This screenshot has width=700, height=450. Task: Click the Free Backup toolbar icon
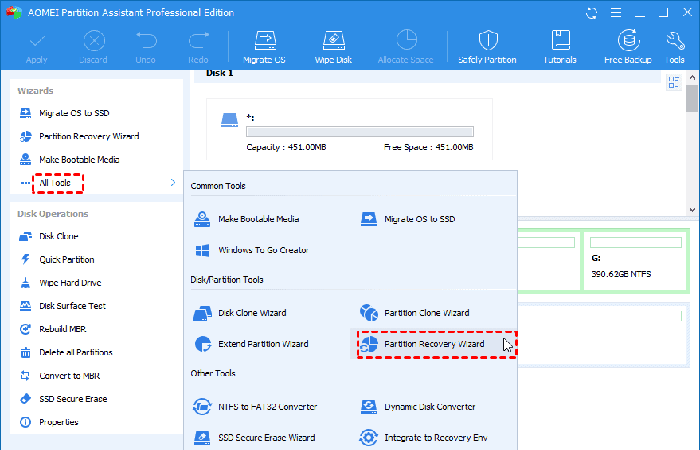[x=629, y=46]
